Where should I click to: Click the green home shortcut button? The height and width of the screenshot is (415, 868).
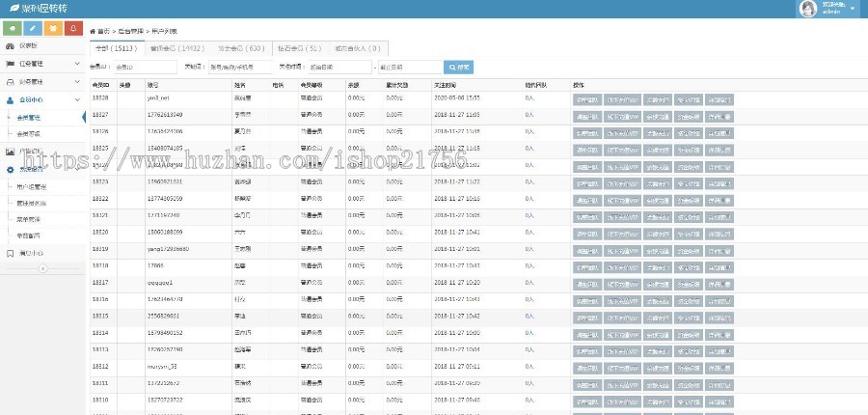coord(13,28)
